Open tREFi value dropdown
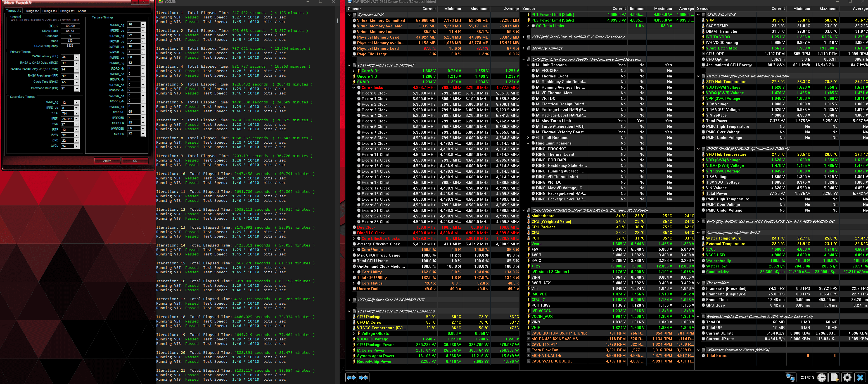The height and width of the screenshot is (384, 868). click(x=77, y=118)
